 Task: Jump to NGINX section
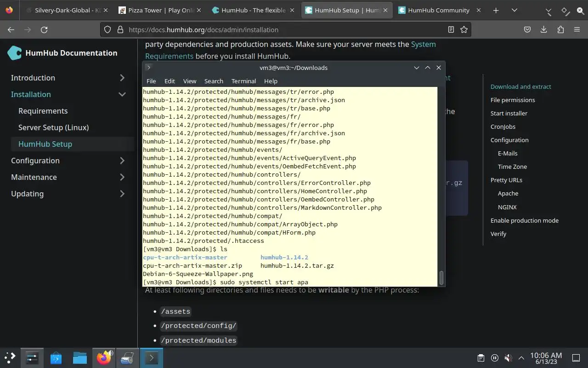[x=507, y=207]
